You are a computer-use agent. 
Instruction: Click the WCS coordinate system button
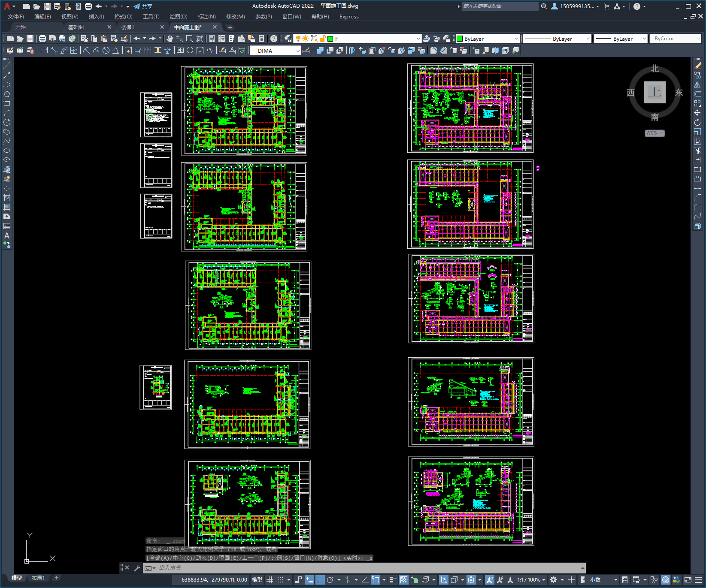coord(654,133)
